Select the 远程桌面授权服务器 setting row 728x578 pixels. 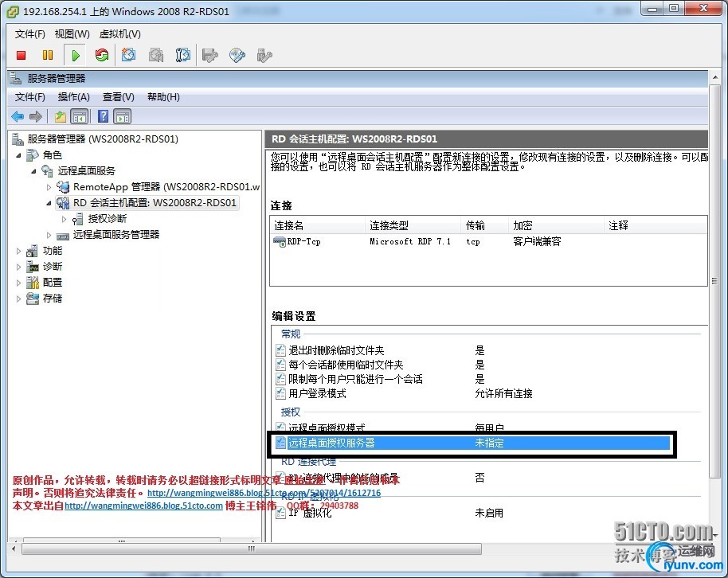tap(472, 443)
